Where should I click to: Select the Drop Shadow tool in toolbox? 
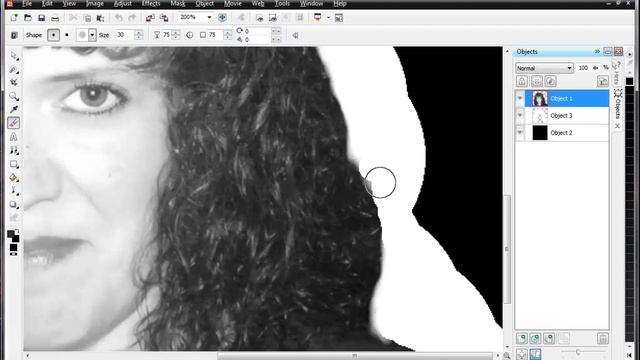coord(14,204)
